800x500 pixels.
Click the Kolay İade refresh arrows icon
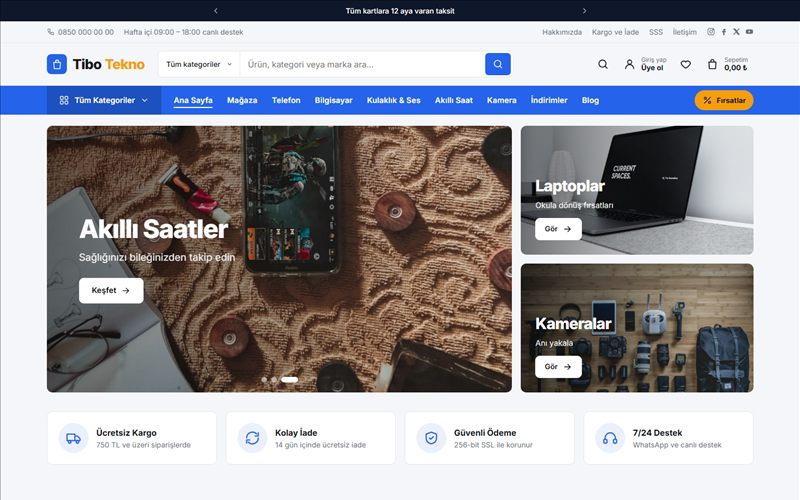pos(253,438)
